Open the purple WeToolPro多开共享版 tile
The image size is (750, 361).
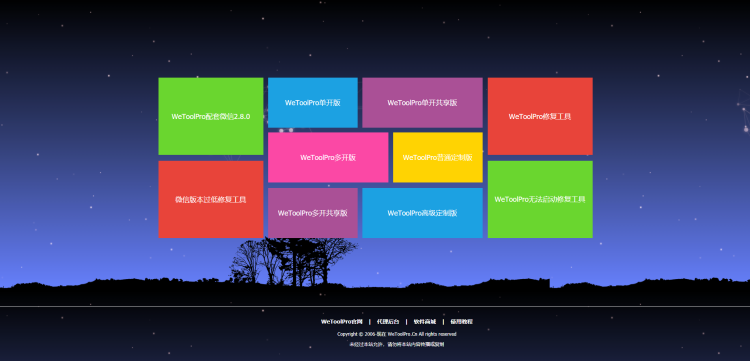click(312, 213)
